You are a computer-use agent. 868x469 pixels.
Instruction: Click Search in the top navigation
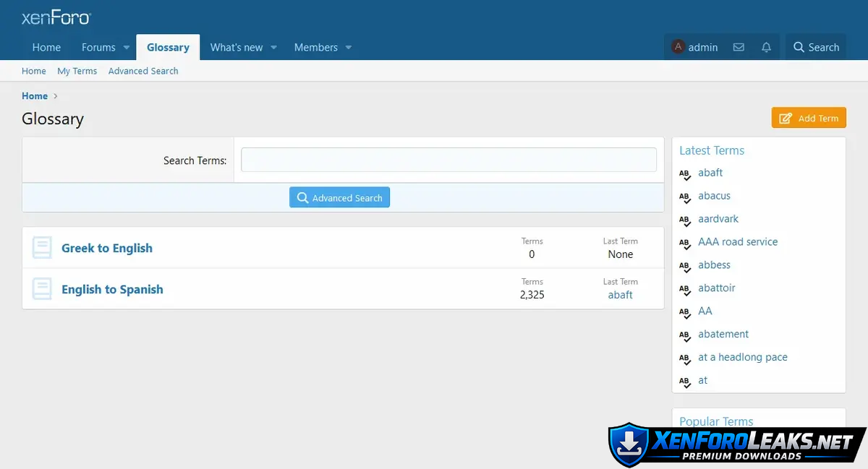tap(816, 48)
